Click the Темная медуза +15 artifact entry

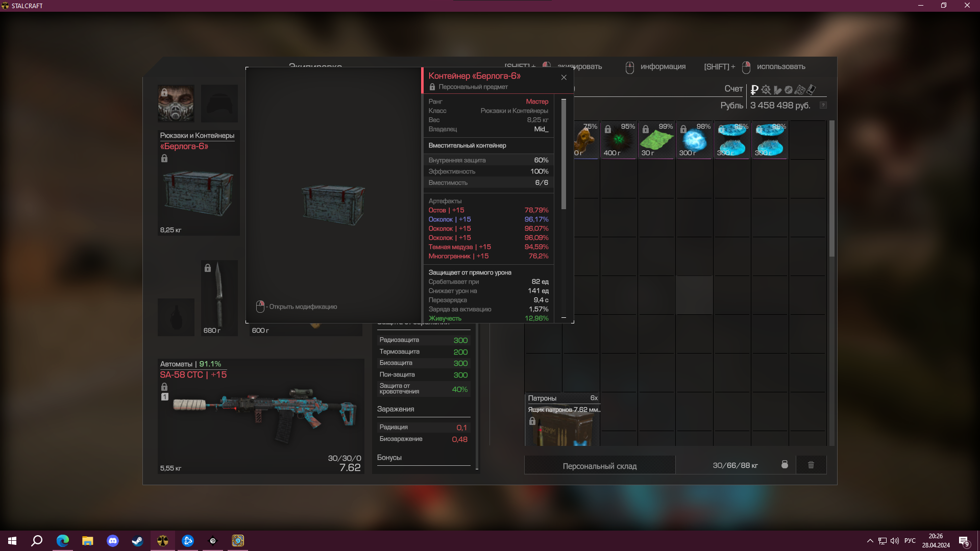coord(488,247)
